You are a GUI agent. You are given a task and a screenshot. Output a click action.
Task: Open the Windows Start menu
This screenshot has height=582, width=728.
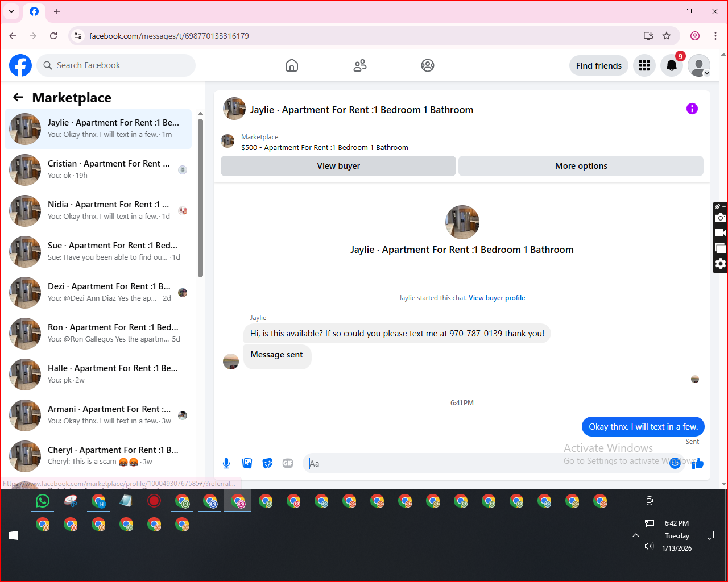click(14, 535)
